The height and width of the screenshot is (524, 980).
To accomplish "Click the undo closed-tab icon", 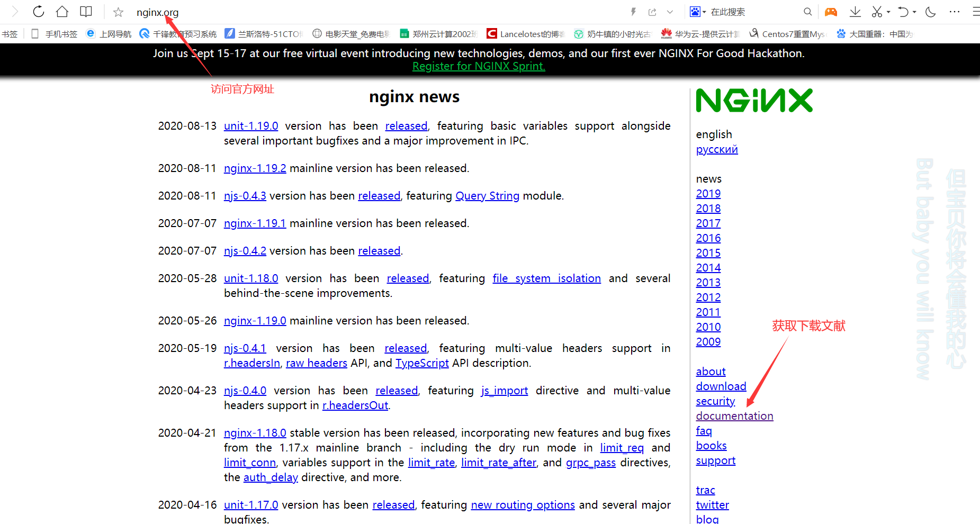I will (903, 12).
